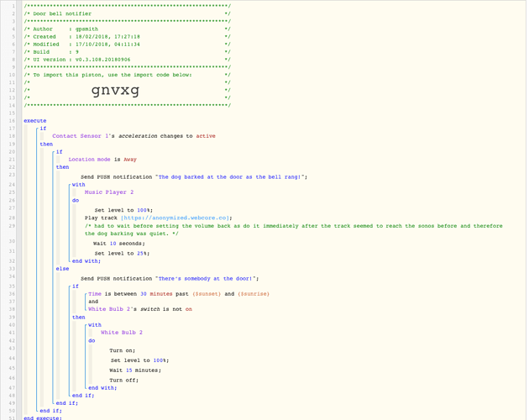Click the 'White Bulb 2' switch condition on line 38
This screenshot has width=529, height=420.
pos(140,309)
